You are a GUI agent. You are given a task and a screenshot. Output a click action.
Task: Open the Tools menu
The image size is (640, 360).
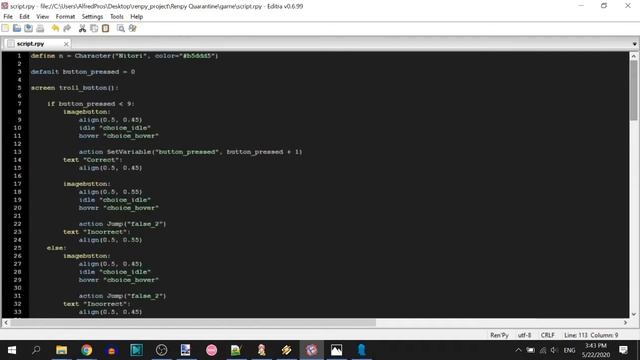click(x=117, y=17)
